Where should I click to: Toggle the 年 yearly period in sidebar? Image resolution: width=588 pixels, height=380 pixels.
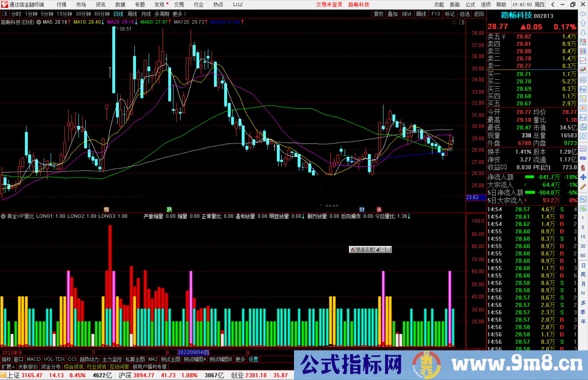[583, 321]
